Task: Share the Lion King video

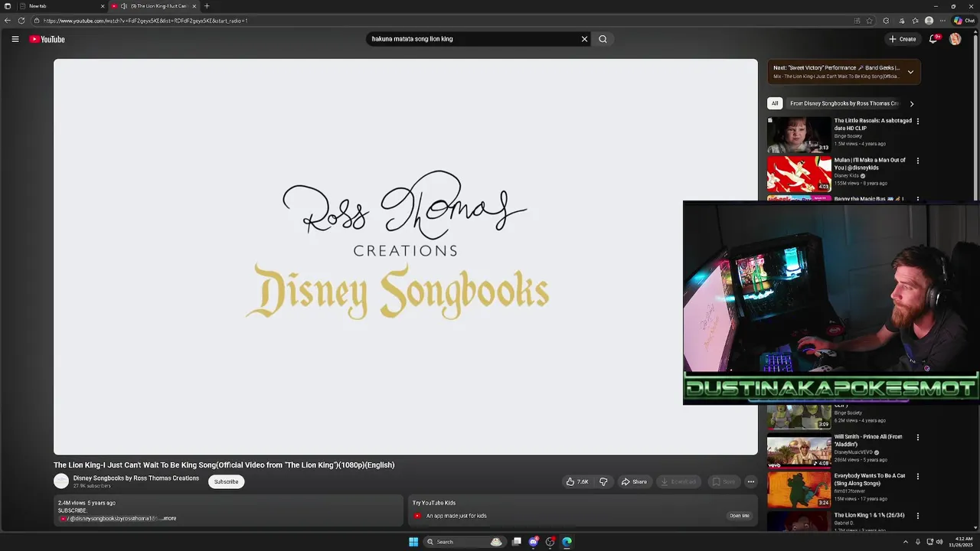Action: pos(634,481)
